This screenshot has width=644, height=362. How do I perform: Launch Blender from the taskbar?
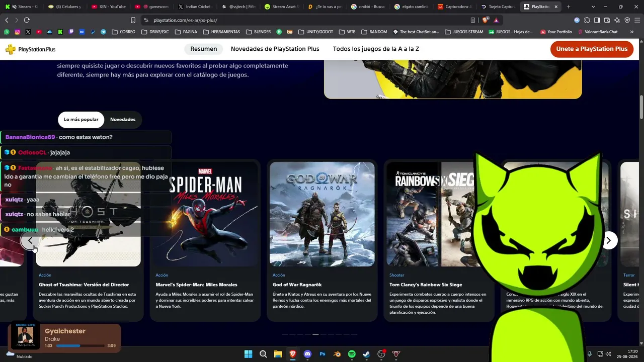click(337, 354)
